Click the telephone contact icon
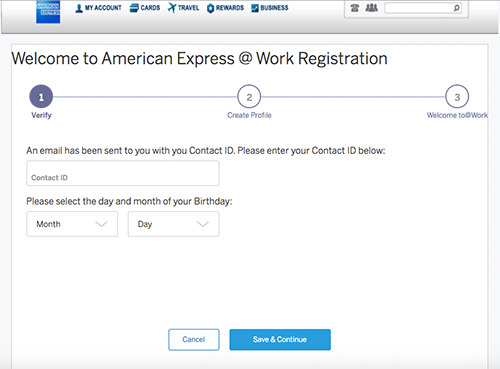The height and width of the screenshot is (369, 500). click(x=355, y=8)
